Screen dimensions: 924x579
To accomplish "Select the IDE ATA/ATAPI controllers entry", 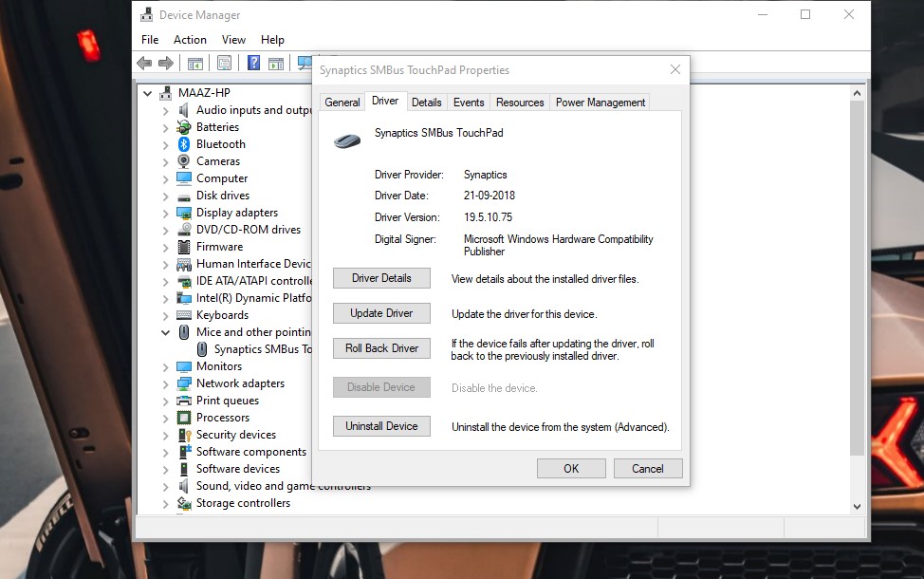I will tap(253, 281).
